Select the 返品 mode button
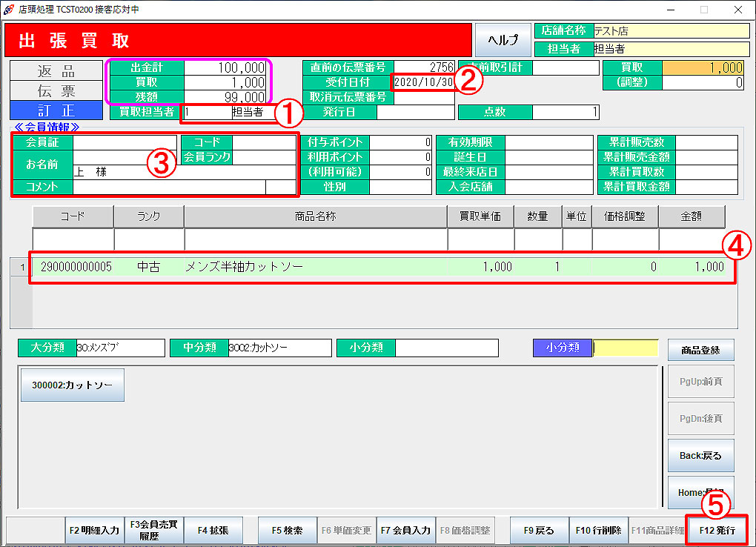 [x=56, y=71]
